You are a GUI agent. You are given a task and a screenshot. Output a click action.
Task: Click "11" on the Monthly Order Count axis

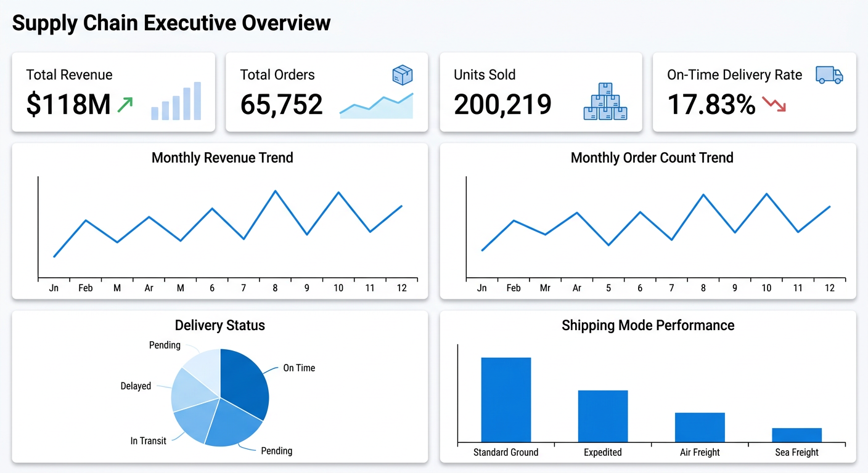798,288
